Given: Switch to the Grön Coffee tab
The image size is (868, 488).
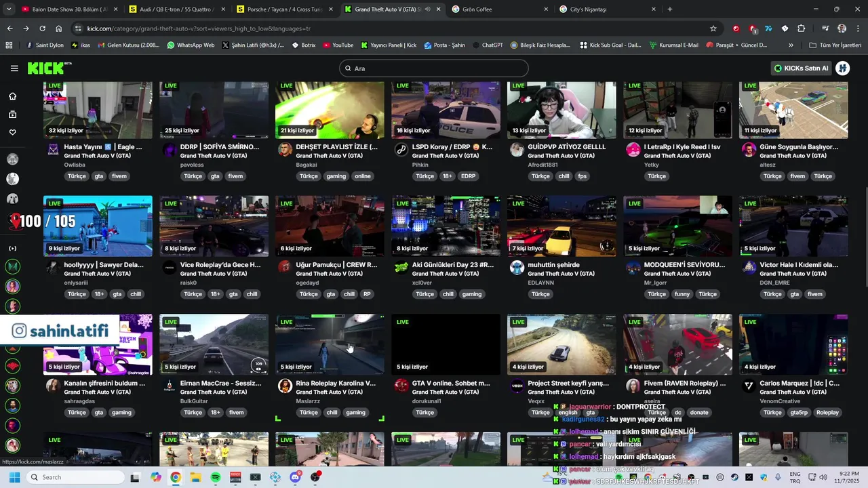Looking at the screenshot, I should [500, 9].
